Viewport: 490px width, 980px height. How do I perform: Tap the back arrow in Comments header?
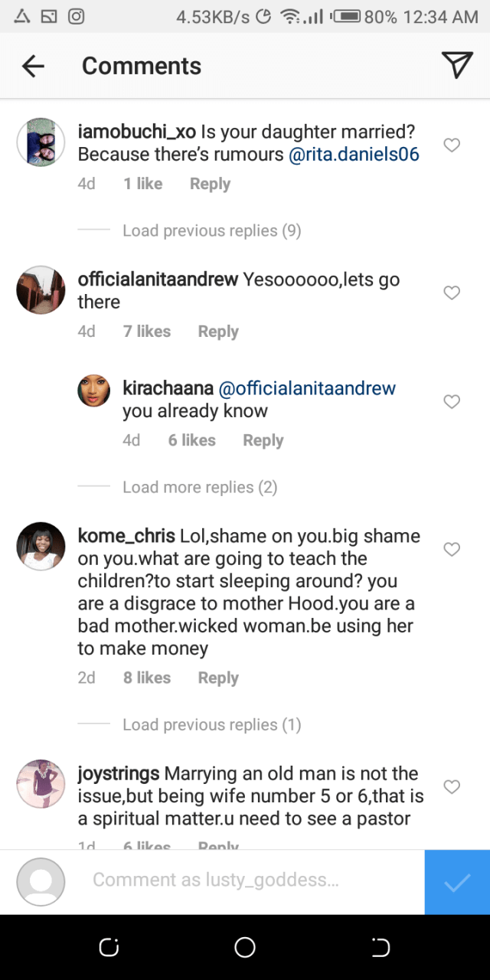click(x=33, y=66)
